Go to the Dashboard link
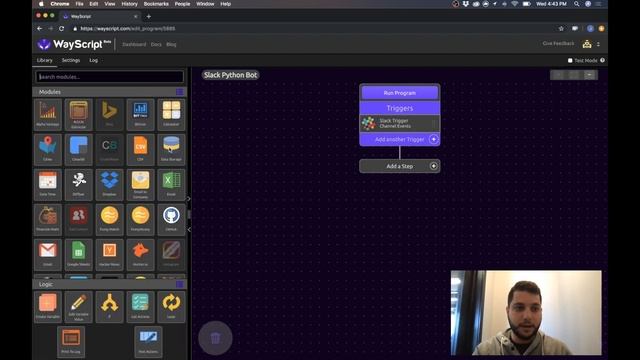Viewport: 640px width, 360px height. coord(134,44)
